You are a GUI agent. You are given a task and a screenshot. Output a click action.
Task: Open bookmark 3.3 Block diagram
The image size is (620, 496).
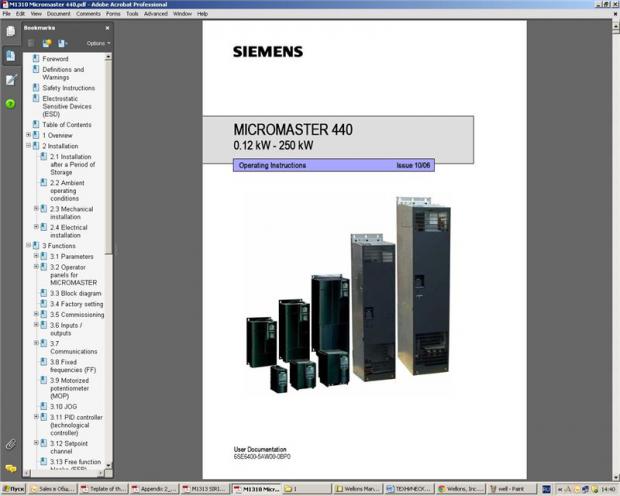pos(76,293)
